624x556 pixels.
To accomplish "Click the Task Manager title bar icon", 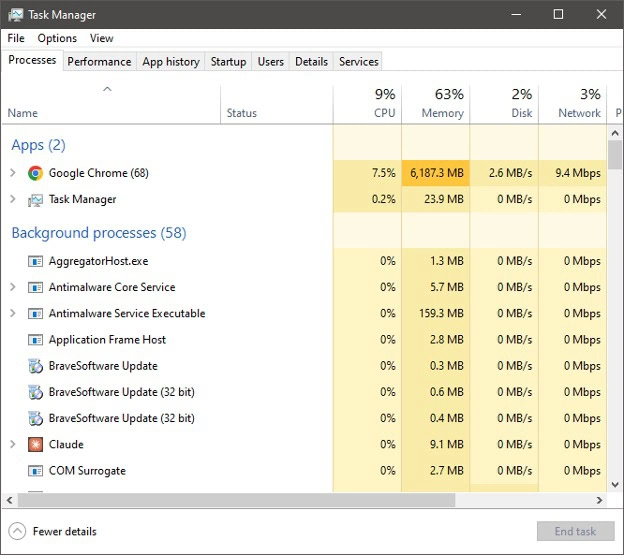I will coord(16,15).
